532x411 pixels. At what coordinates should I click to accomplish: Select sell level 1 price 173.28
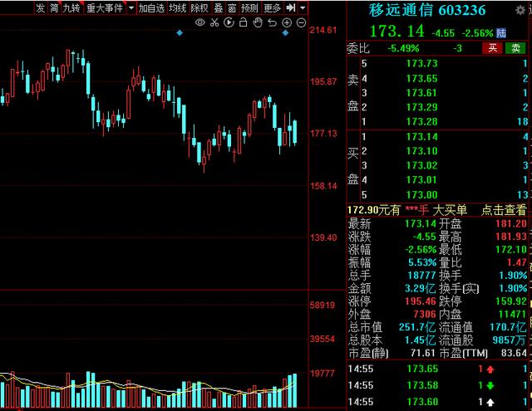(x=421, y=121)
